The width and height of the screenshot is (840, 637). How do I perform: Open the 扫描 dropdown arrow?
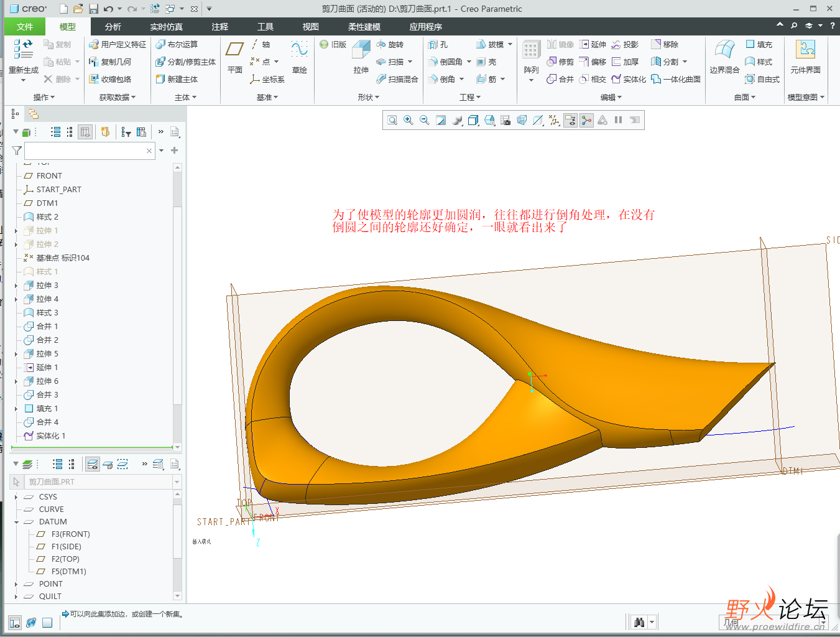click(x=410, y=62)
